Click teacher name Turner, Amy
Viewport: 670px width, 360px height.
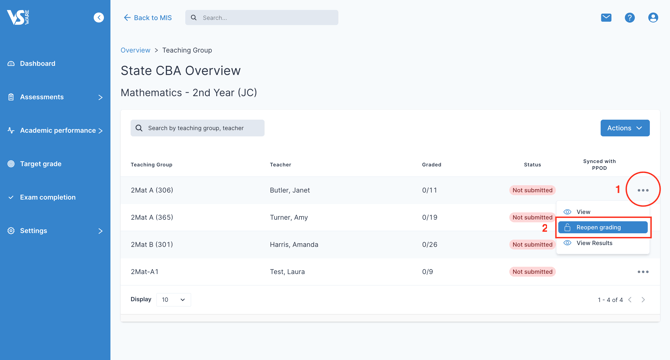[x=289, y=217]
